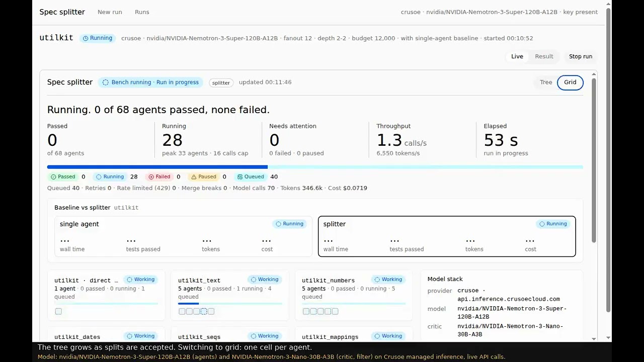Image resolution: width=644 pixels, height=362 pixels.
Task: Click the spinner icon on the single agent Running badge
Action: pyautogui.click(x=278, y=224)
